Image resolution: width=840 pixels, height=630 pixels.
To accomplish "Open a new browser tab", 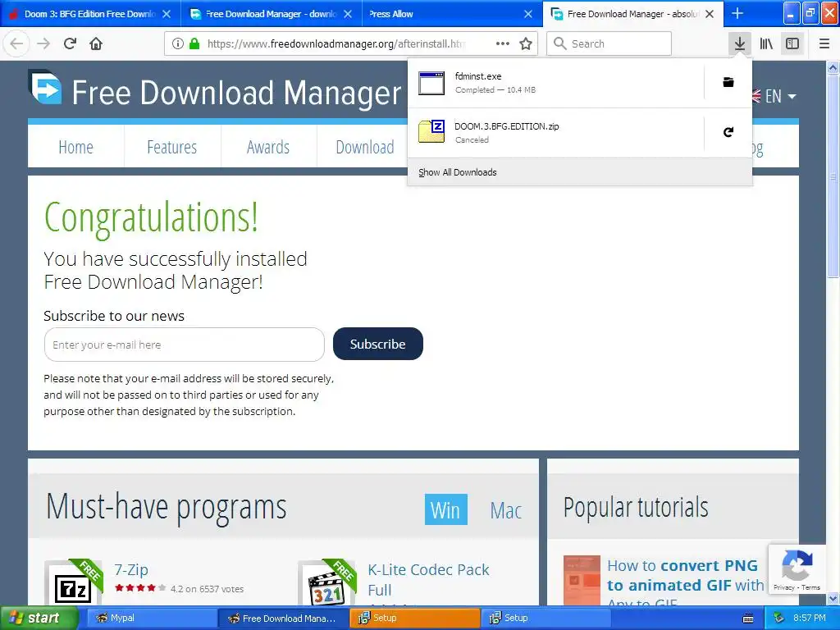I will [x=737, y=13].
